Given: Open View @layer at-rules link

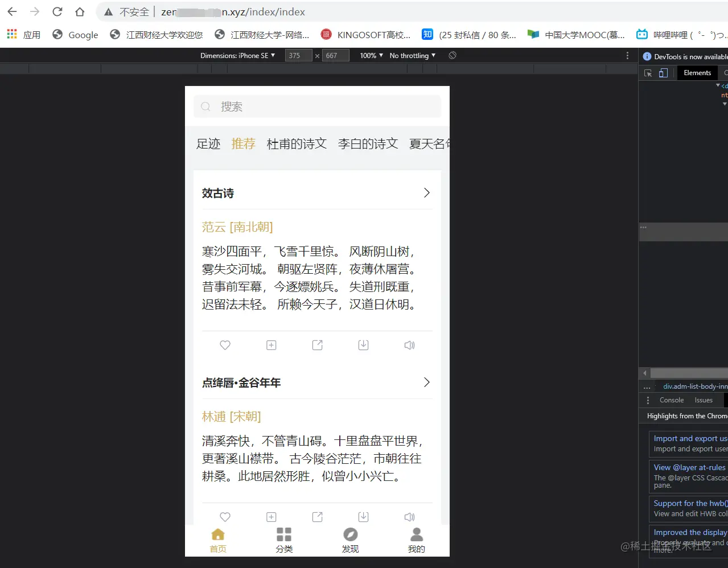Looking at the screenshot, I should [x=690, y=467].
